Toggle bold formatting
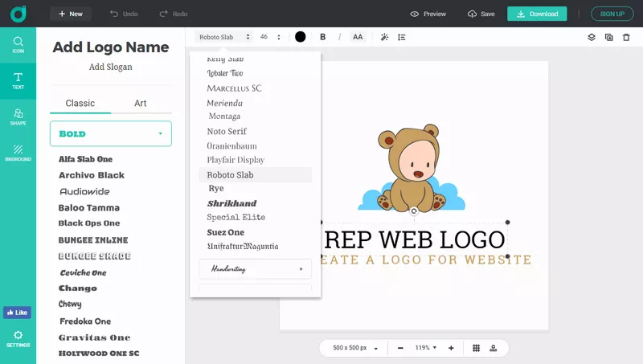The image size is (643, 364). 323,37
